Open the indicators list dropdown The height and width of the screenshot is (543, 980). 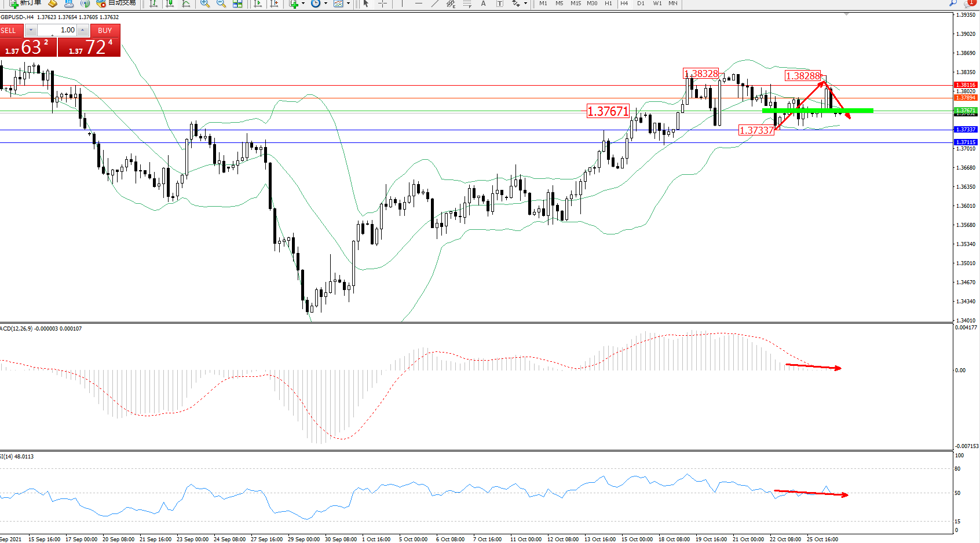(303, 3)
